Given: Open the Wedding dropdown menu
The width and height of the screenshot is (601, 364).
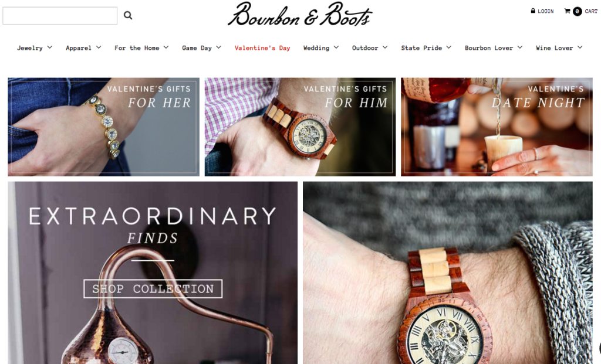Looking at the screenshot, I should [321, 48].
